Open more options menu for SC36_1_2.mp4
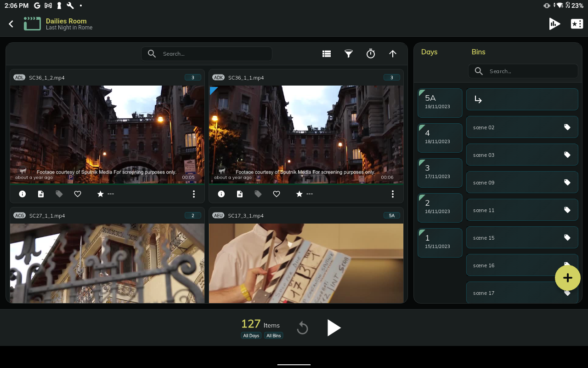 (194, 194)
